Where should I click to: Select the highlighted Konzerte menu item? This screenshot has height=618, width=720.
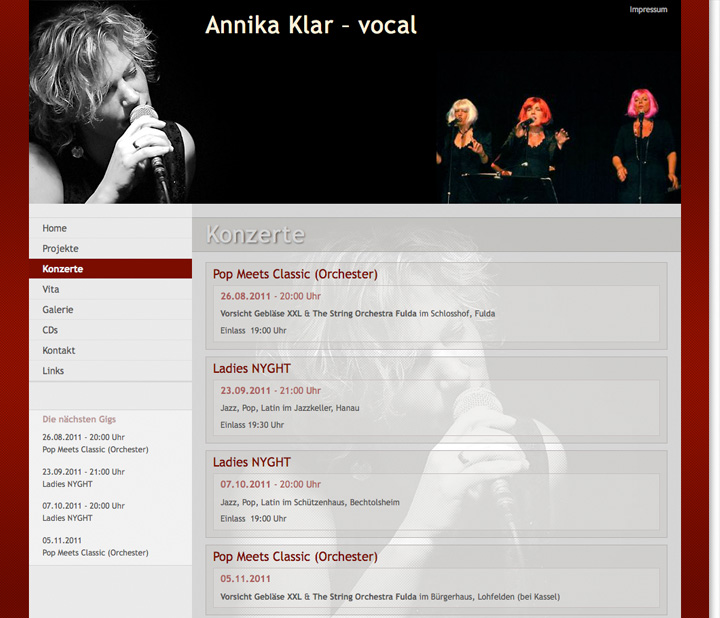(110, 269)
